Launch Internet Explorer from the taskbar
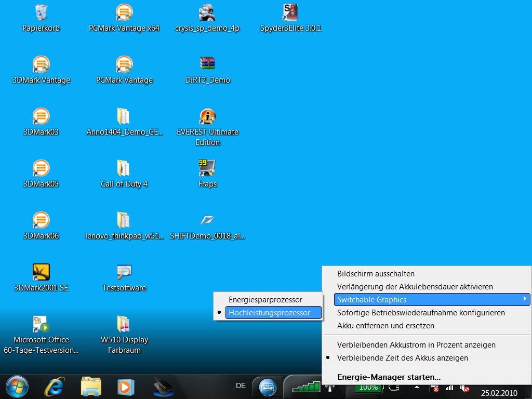The height and width of the screenshot is (399, 532). [55, 387]
